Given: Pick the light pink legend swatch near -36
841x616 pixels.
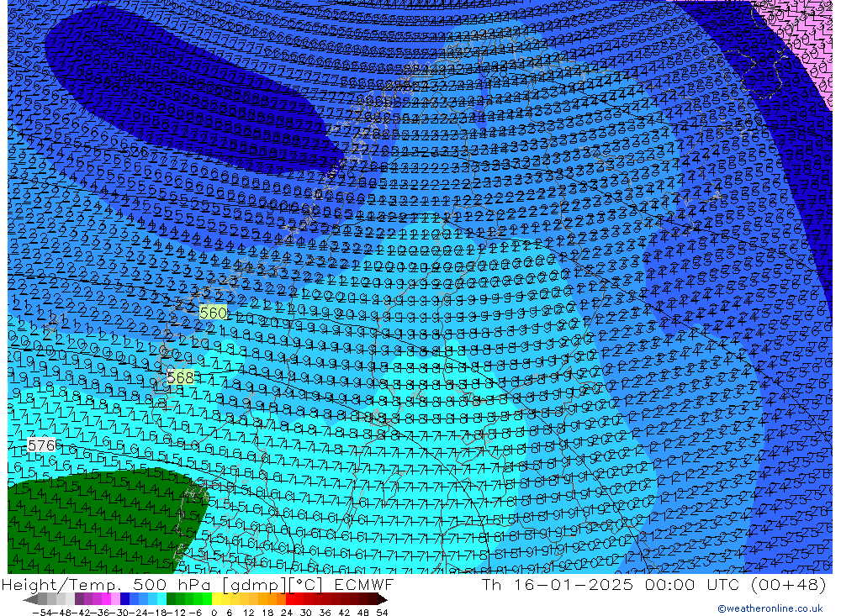Looking at the screenshot, I should tap(115, 599).
